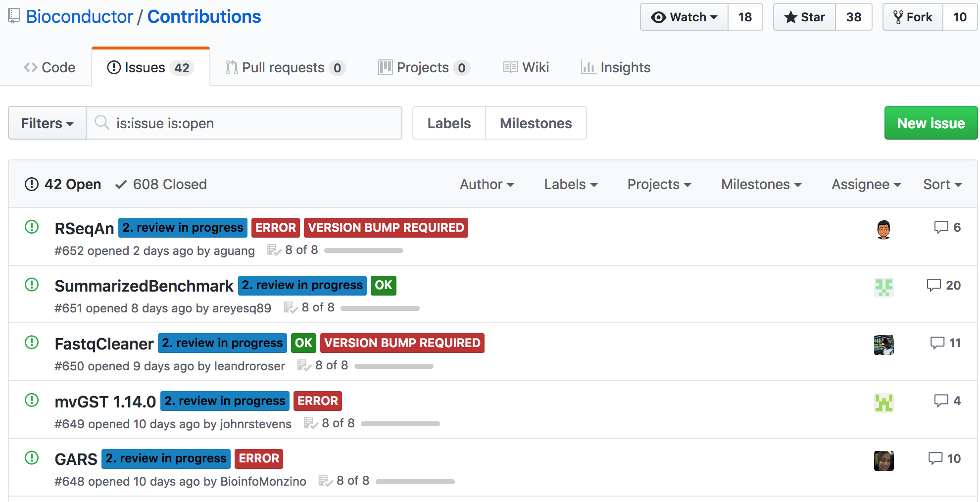Viewport: 980px width, 502px height.
Task: Click assignee avatar on RSeqAn issue
Action: [x=883, y=229]
